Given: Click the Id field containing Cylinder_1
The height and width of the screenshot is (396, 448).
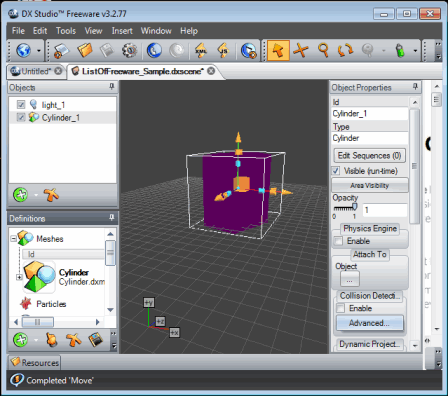Looking at the screenshot, I should (369, 114).
